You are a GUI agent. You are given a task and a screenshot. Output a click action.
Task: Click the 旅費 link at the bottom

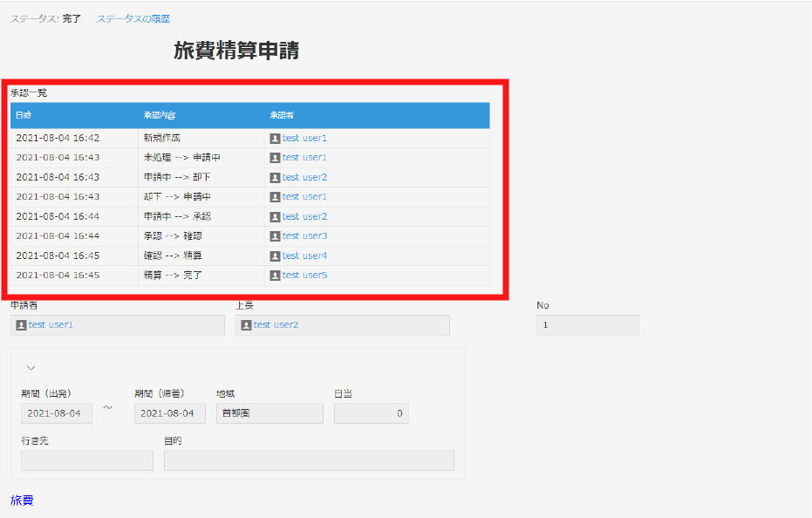coord(22,501)
